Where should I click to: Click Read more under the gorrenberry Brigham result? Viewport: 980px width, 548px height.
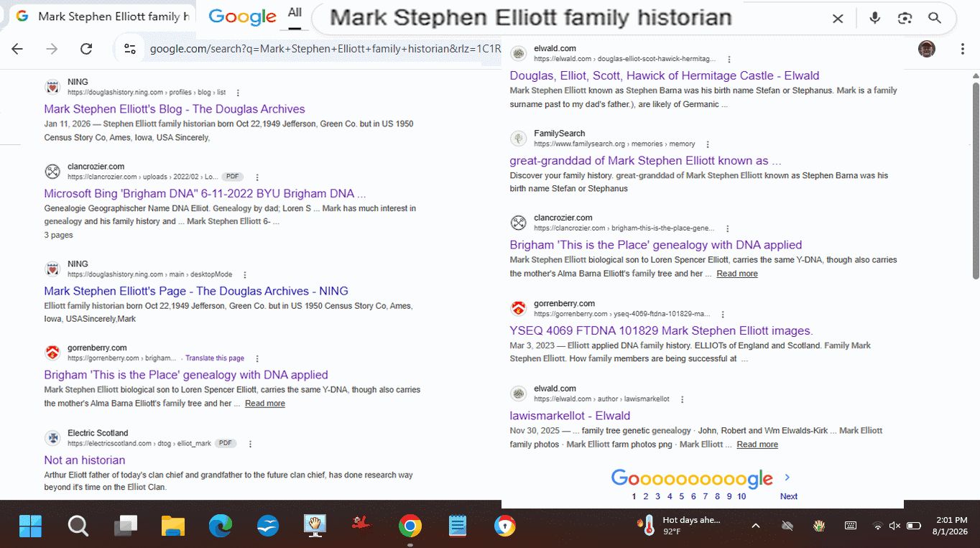point(265,404)
